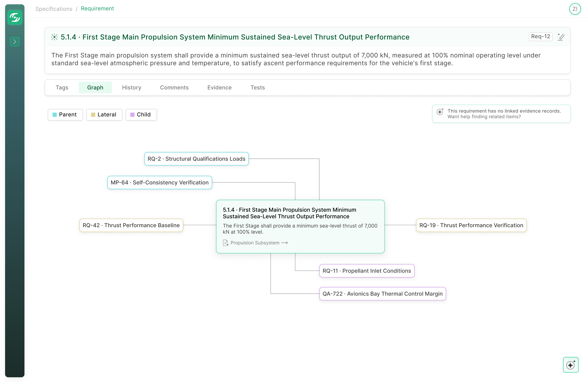Toggle the Parent legend filter
Screen dimensions: 588x382
[65, 114]
